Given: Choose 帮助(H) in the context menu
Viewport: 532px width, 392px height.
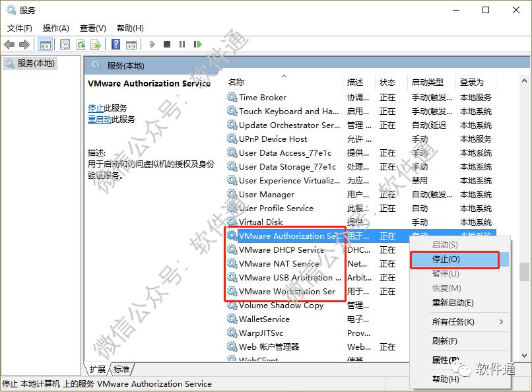Looking at the screenshot, I should [x=460, y=379].
